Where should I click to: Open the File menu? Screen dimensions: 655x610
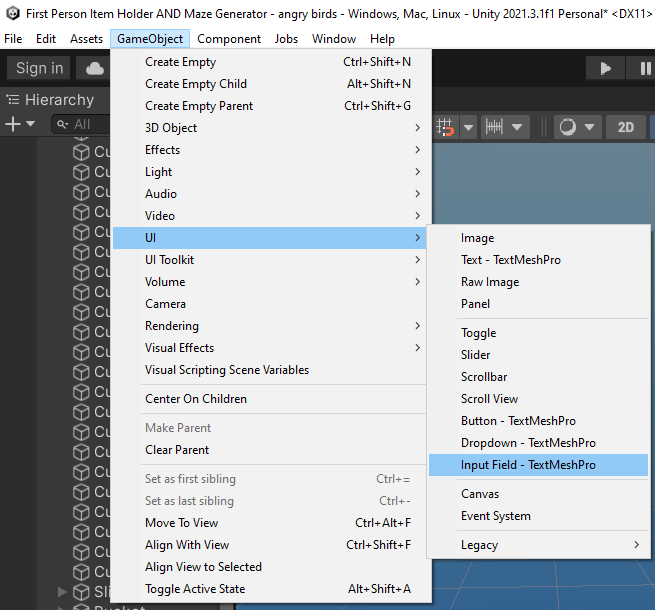coord(13,39)
